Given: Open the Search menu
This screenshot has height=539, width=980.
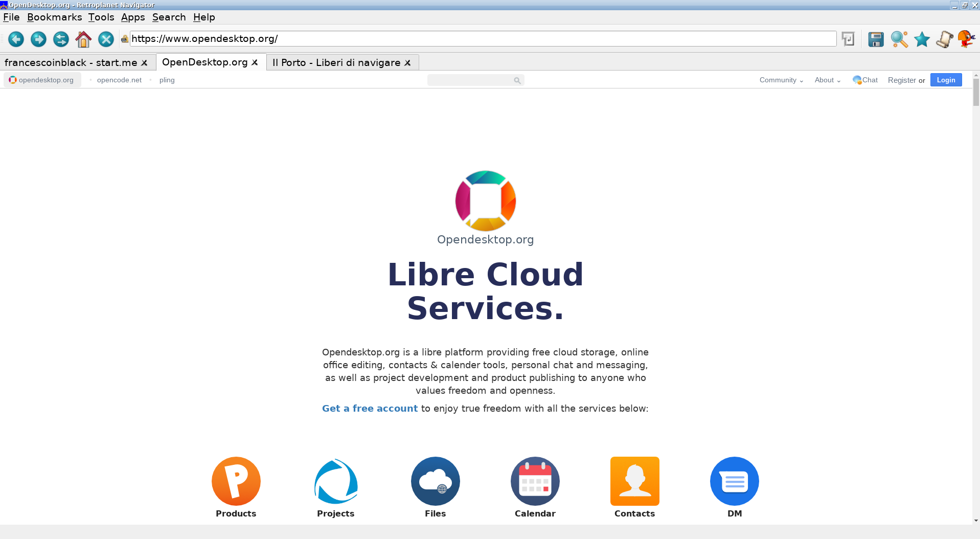Looking at the screenshot, I should click(169, 17).
